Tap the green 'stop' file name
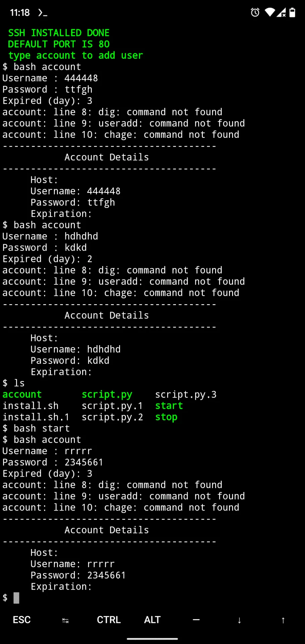The width and height of the screenshot is (305, 644). pos(166,417)
